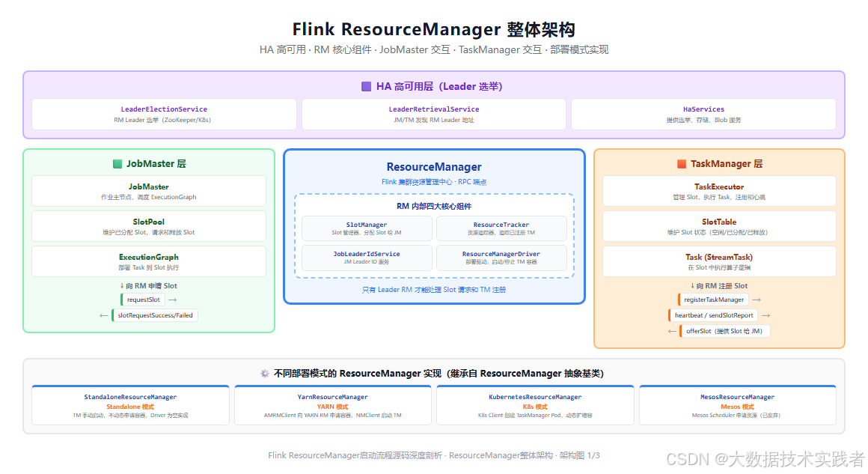
Task: Click the subtitle starting with "HA 高可用"
Action: click(x=434, y=50)
